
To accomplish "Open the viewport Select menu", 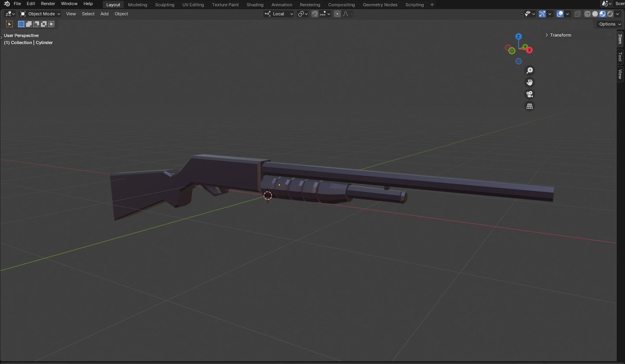I will [88, 14].
